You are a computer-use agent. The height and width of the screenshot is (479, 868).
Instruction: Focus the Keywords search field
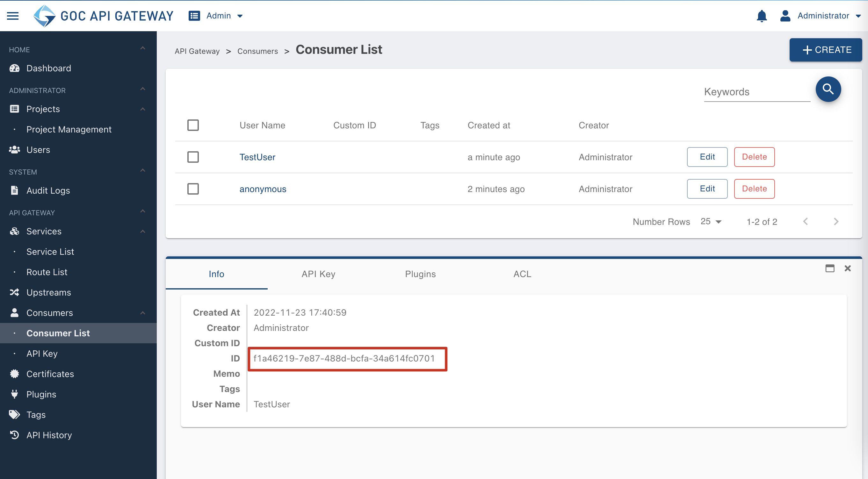[757, 92]
